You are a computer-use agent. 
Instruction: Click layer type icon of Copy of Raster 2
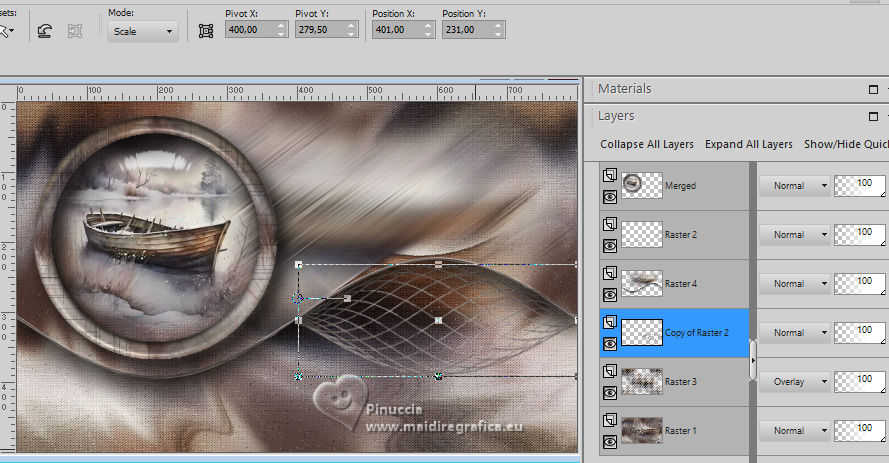coord(610,322)
